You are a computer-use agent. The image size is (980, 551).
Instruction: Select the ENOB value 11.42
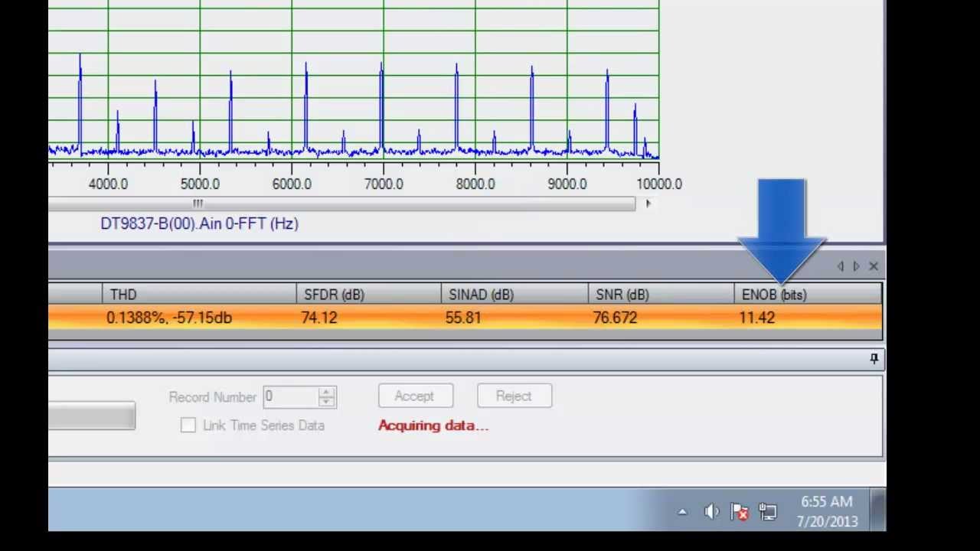pos(757,318)
